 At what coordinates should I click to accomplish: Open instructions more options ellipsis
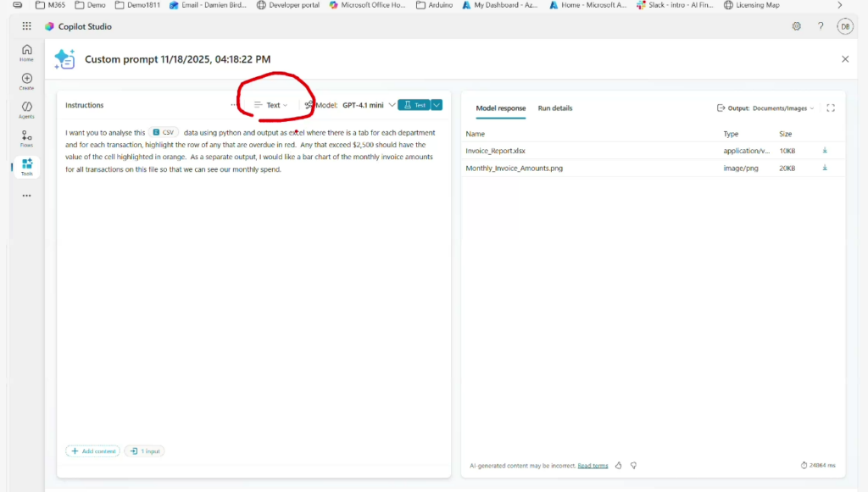coord(234,104)
